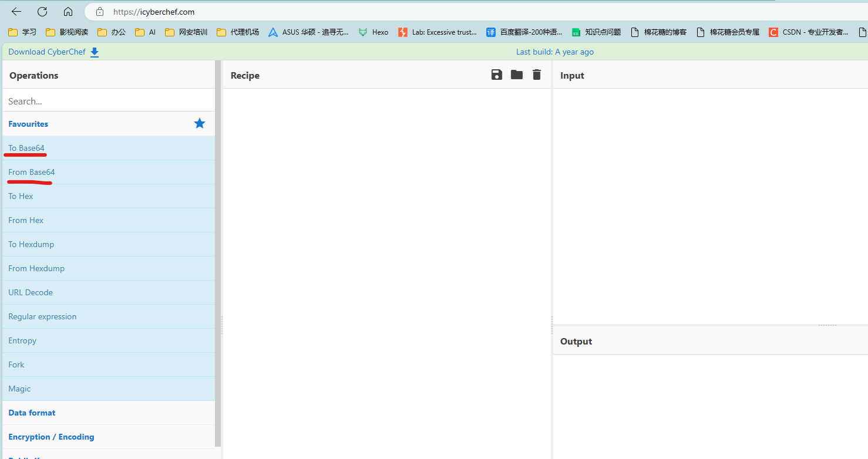
Task: Select the To Base64 operation
Action: 109,148
